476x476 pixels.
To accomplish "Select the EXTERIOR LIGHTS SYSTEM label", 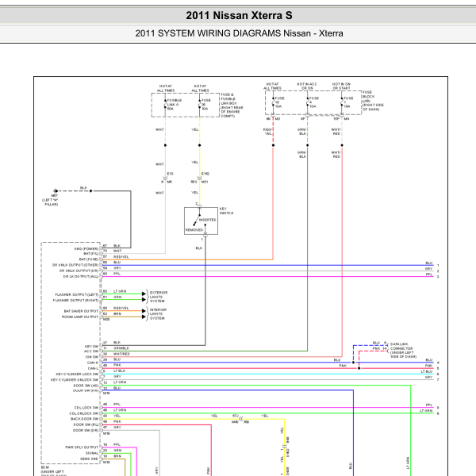I will pyautogui.click(x=159, y=297).
